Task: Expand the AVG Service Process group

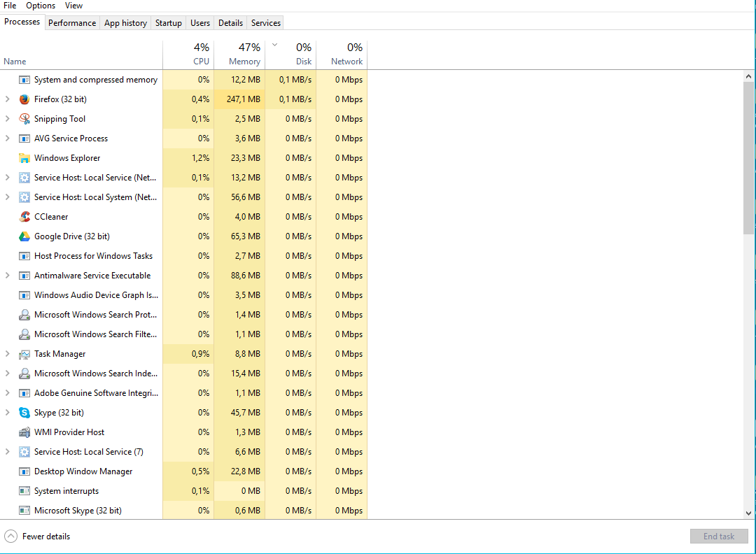Action: 7,138
